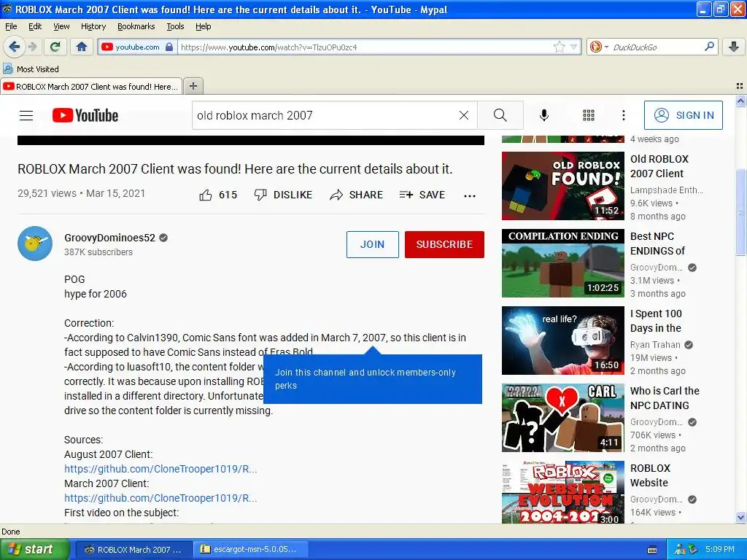Image resolution: width=747 pixels, height=560 pixels.
Task: Open 'Old ROBLOX 2007 Client' video title
Action: 659,166
